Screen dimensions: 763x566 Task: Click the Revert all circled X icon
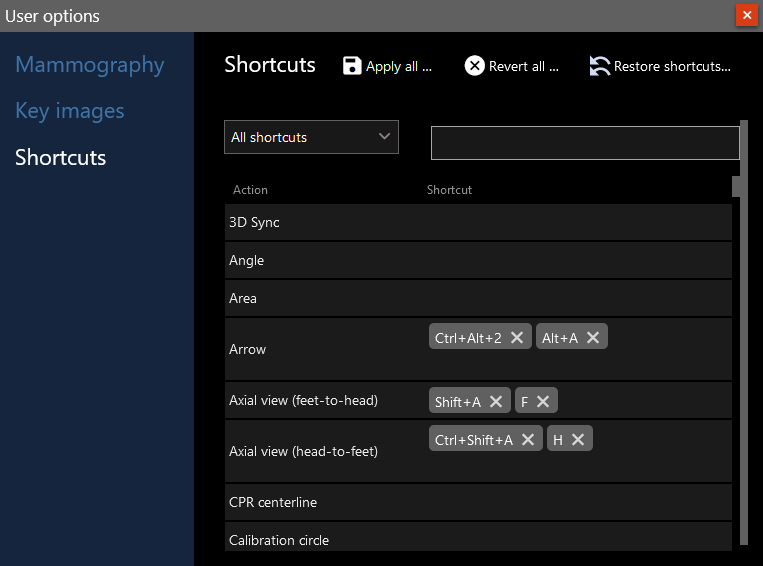tap(475, 66)
